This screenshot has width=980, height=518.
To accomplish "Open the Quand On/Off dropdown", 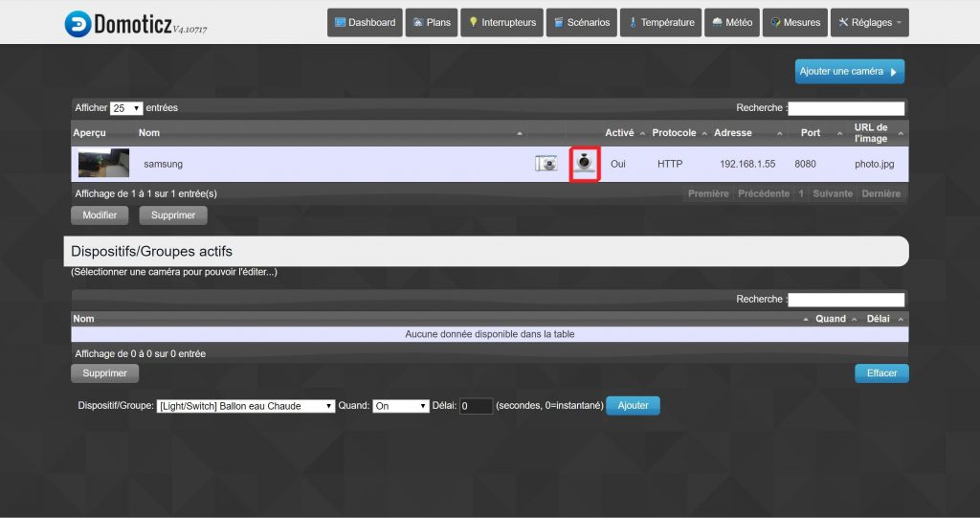I will [x=400, y=406].
